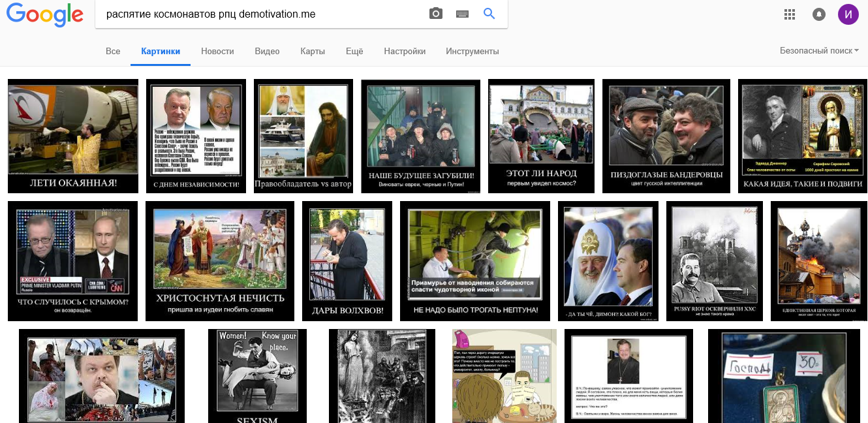The height and width of the screenshot is (423, 868).
Task: Switch to the Новости tab
Action: (x=217, y=52)
